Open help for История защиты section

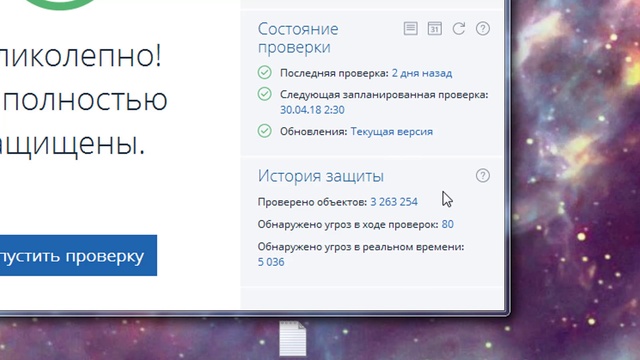coord(482,176)
